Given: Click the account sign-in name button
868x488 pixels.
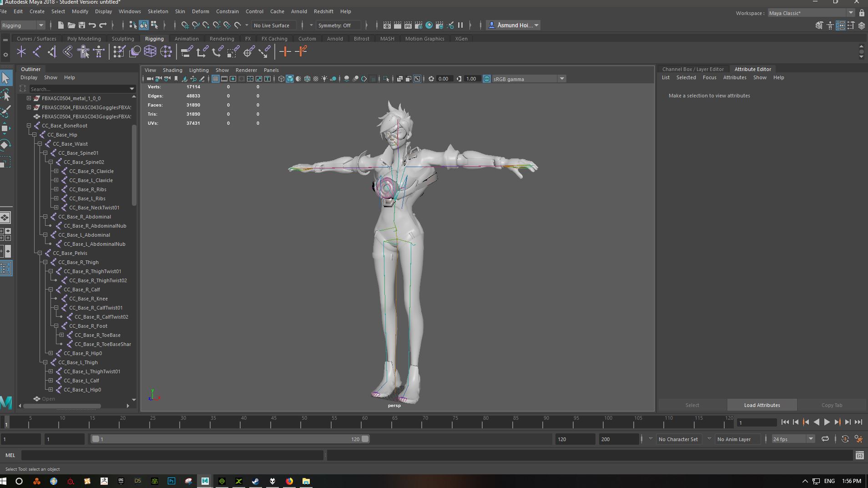Looking at the screenshot, I should [x=513, y=25].
